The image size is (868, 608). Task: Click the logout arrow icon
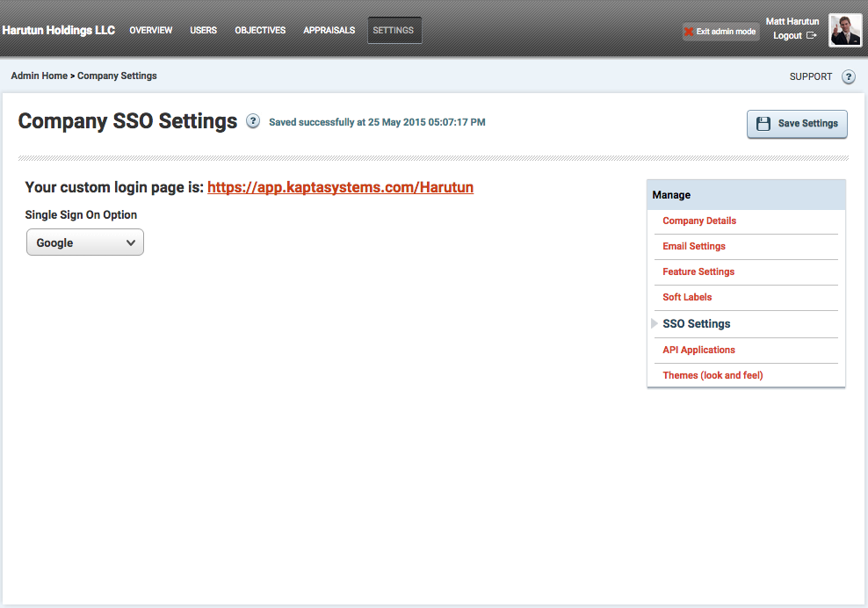pos(812,35)
